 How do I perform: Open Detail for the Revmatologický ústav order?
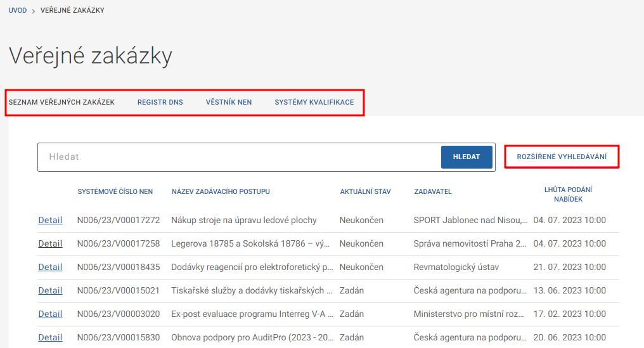(x=50, y=267)
